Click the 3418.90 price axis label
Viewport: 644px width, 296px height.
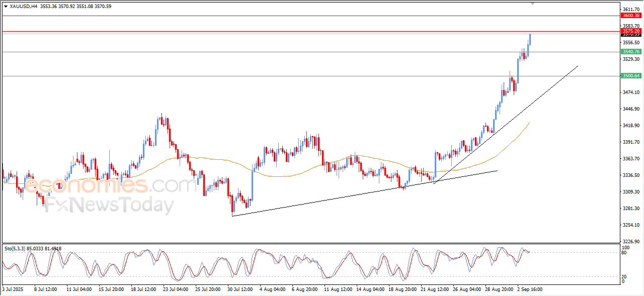(x=630, y=126)
